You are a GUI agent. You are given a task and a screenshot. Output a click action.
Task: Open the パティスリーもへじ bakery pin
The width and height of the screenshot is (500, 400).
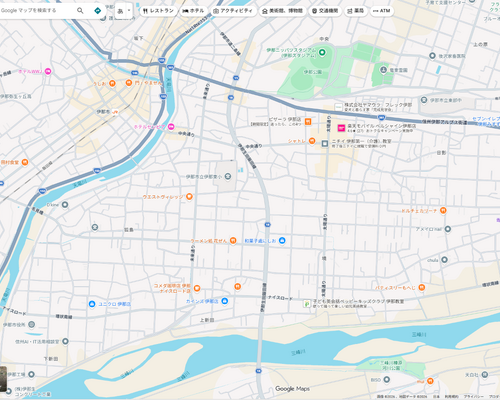tap(422, 287)
